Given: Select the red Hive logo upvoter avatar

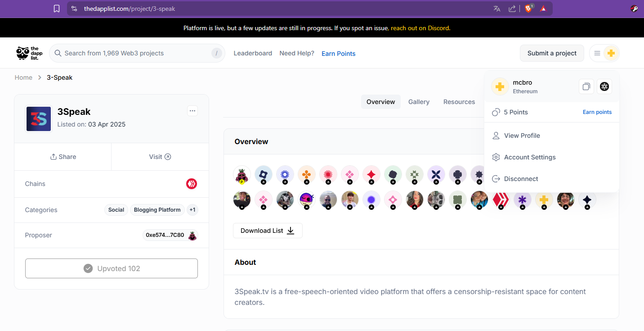Looking at the screenshot, I should click(501, 200).
